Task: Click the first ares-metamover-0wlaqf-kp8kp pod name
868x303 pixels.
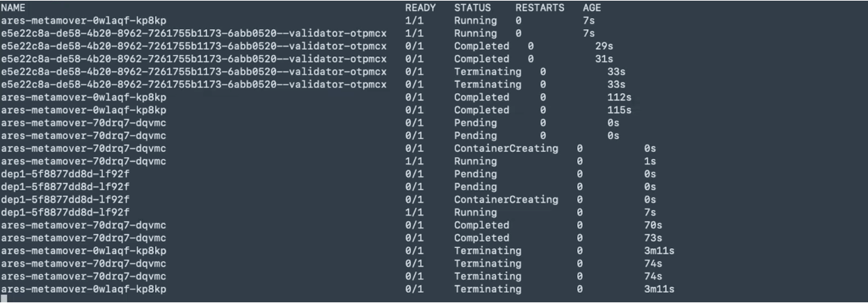Action: point(83,20)
